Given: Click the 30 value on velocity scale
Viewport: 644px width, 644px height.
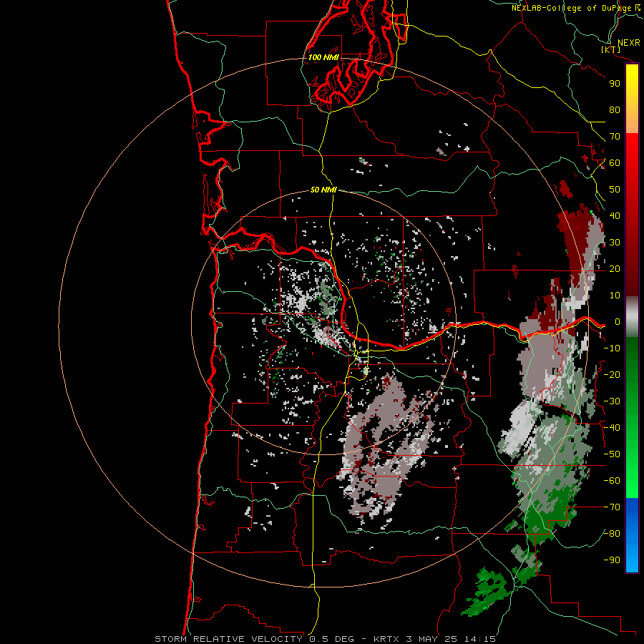Looking at the screenshot, I should pyautogui.click(x=615, y=243).
